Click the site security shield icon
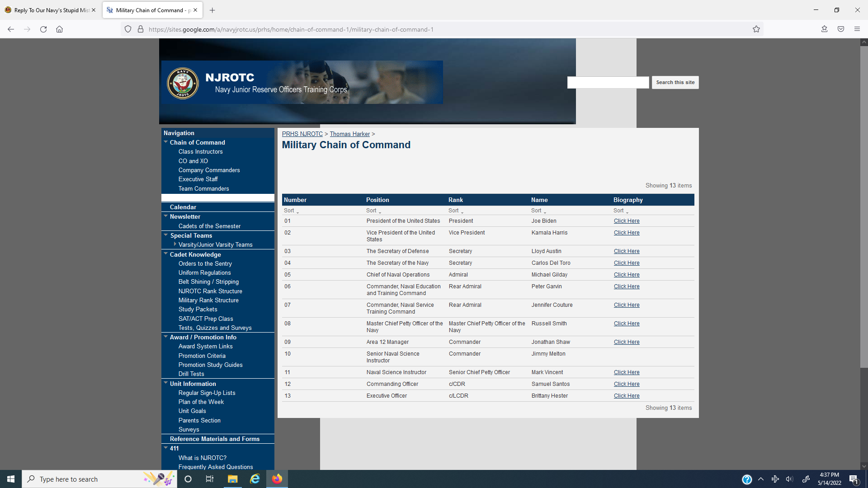This screenshot has height=488, width=868. (x=128, y=29)
